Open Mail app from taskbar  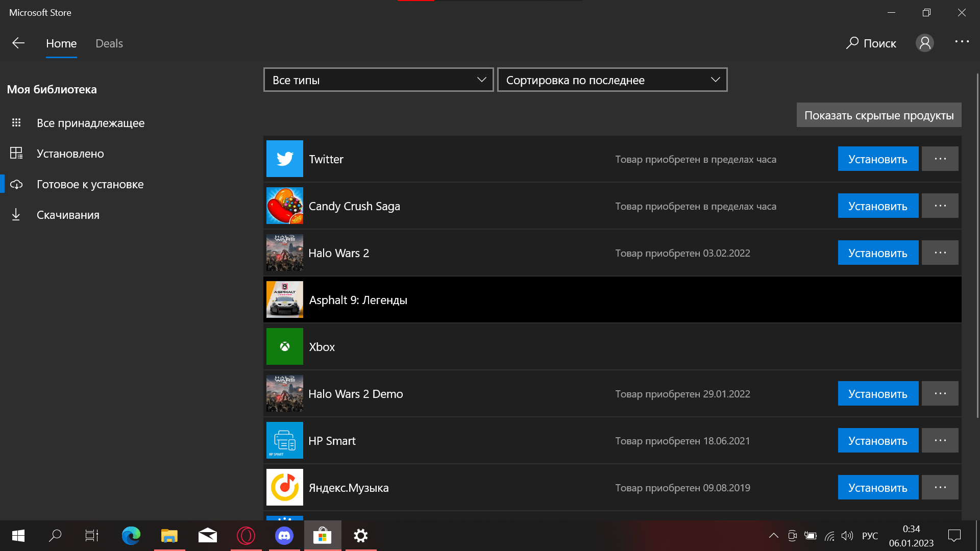(x=208, y=536)
